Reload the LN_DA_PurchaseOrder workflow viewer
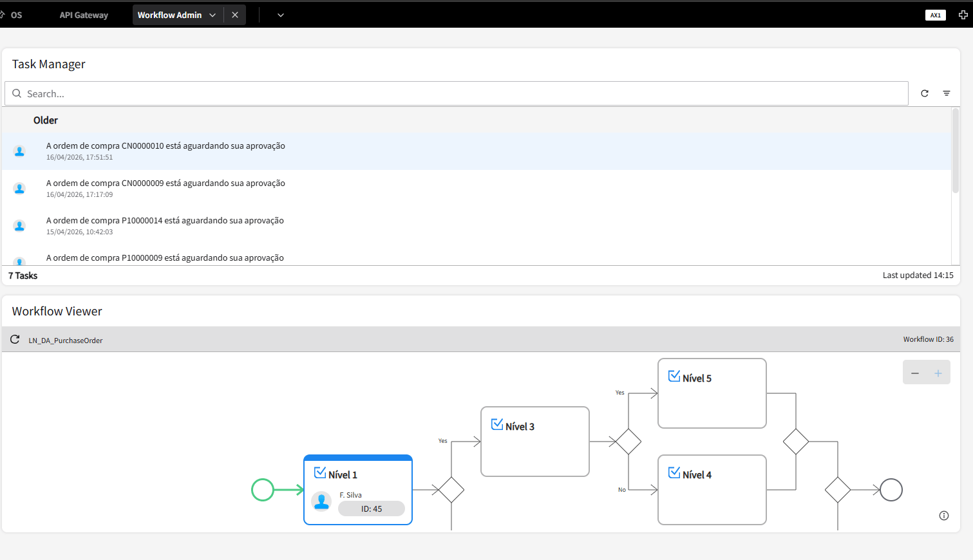973x560 pixels. pyautogui.click(x=15, y=339)
